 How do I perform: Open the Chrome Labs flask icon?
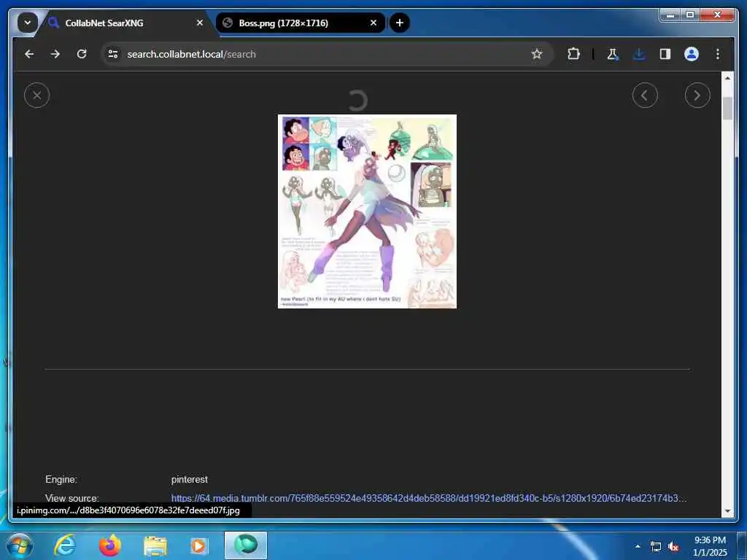[x=613, y=54]
